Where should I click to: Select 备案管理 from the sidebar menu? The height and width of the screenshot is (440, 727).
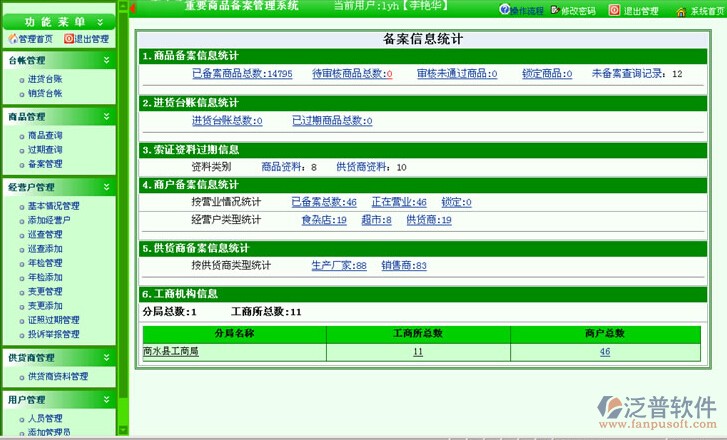pyautogui.click(x=45, y=164)
